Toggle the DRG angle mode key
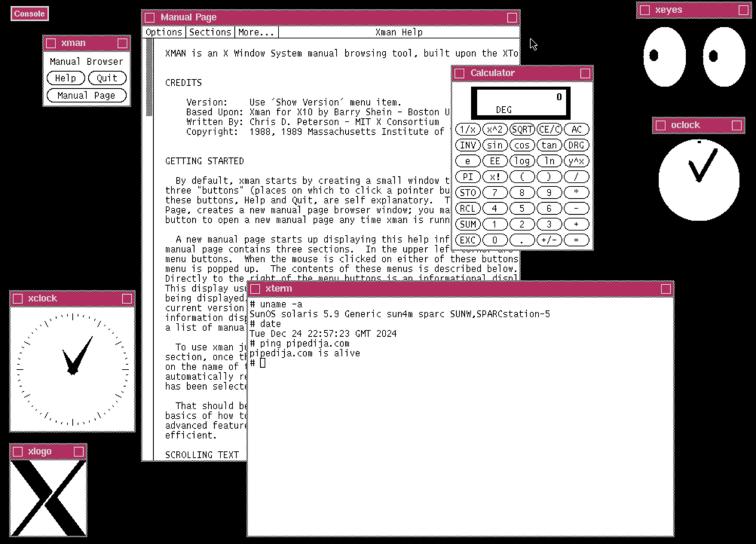Viewport: 756px width, 544px height. 576,145
